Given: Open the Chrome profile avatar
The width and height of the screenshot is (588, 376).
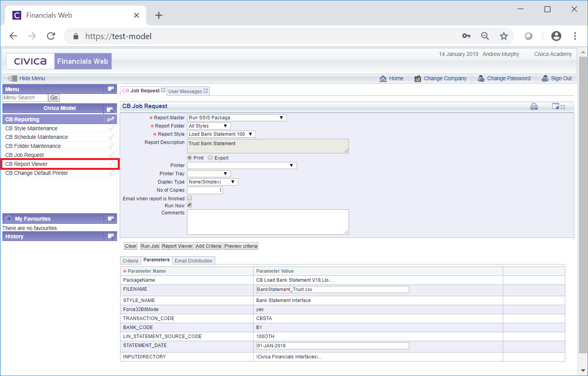Looking at the screenshot, I should [556, 36].
